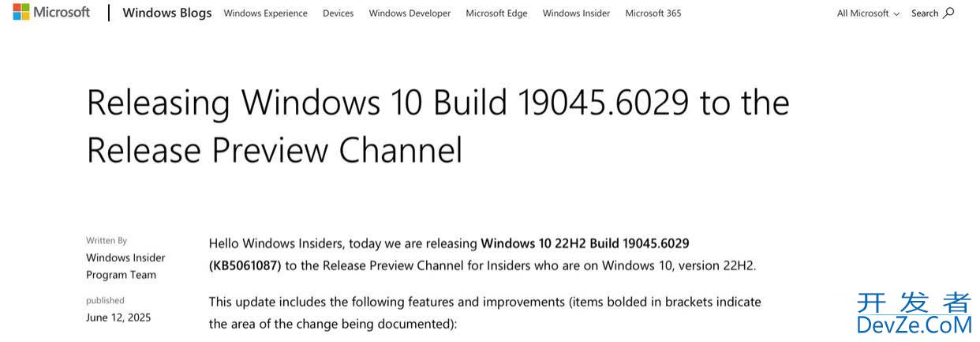
Task: Click the article title heading
Action: (x=437, y=126)
